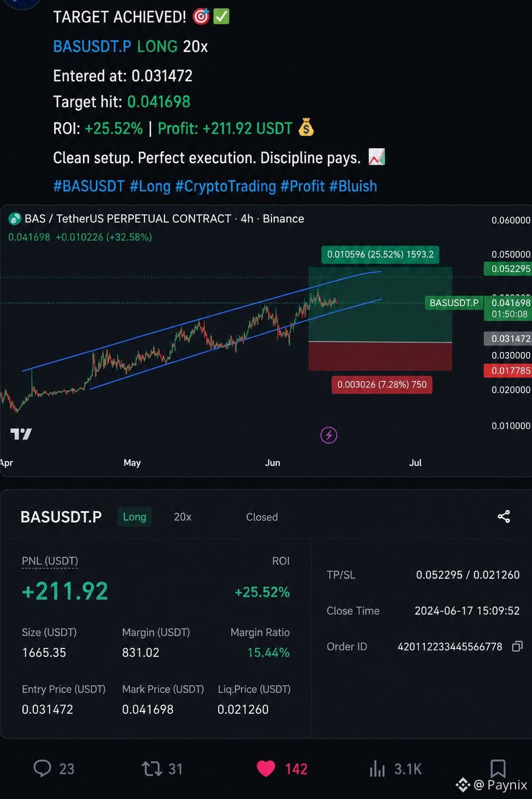
Task: Click the Jul label on time axis
Action: tap(415, 462)
